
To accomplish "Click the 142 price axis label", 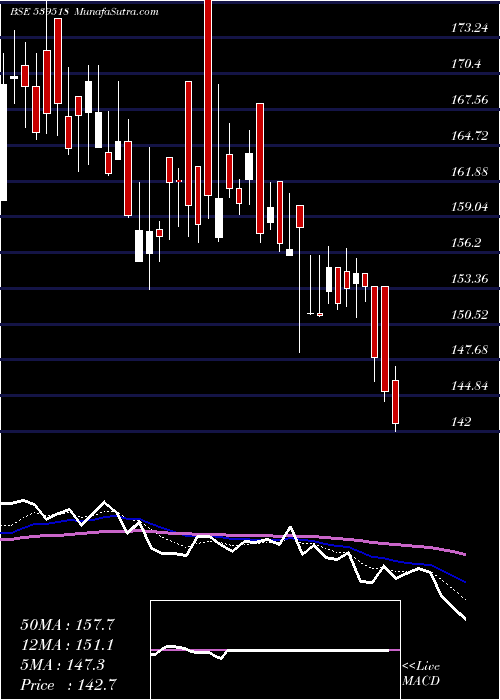I will click(461, 421).
